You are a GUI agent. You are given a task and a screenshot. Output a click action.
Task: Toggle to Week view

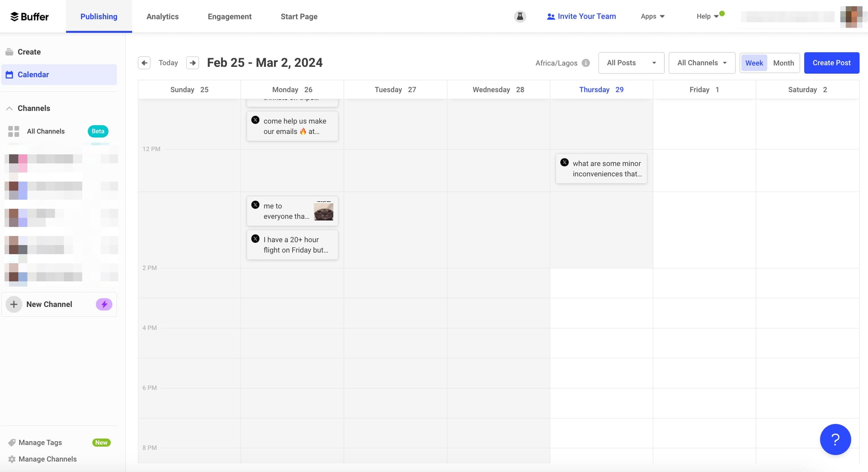coord(754,63)
